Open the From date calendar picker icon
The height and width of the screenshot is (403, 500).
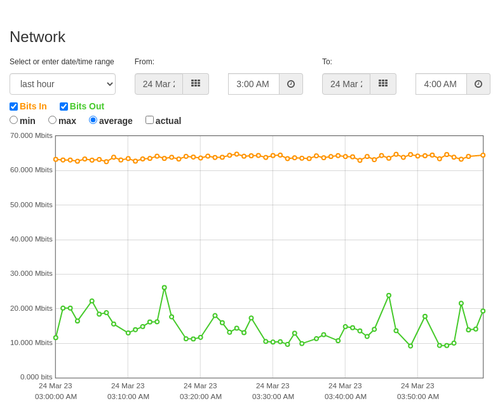tap(196, 84)
